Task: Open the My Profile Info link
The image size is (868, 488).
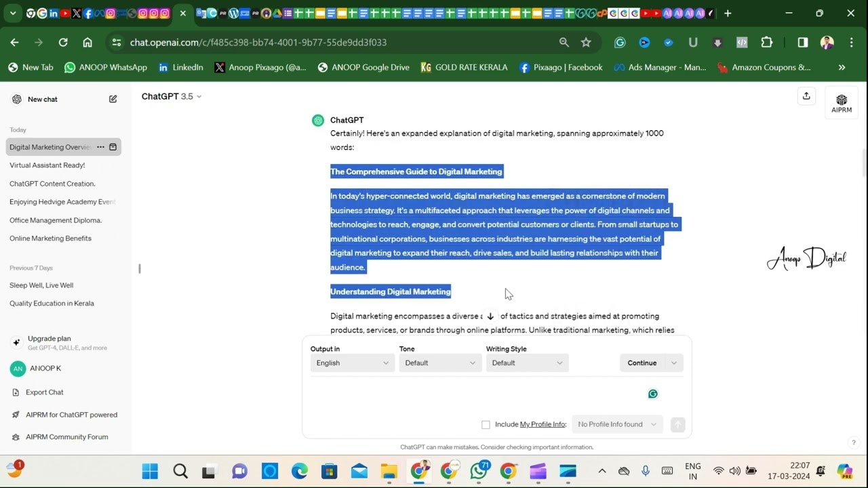Action: tap(543, 424)
